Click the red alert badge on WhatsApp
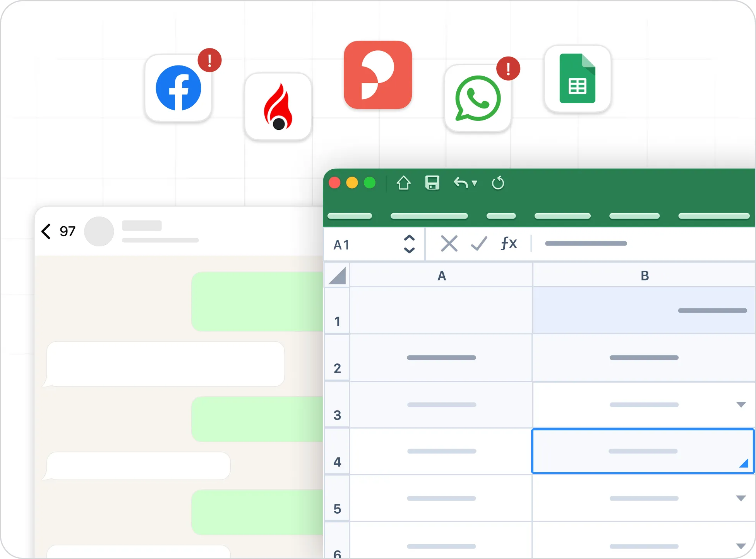The height and width of the screenshot is (559, 756). 508,69
